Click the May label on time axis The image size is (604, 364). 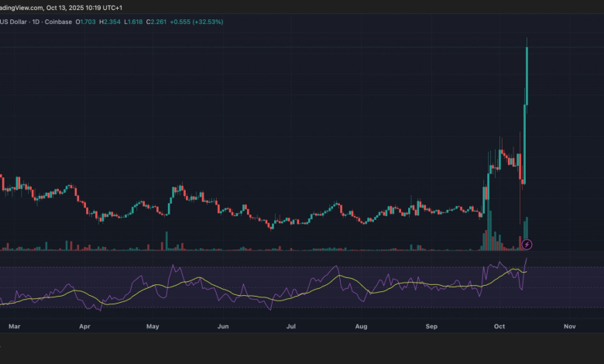coord(153,327)
